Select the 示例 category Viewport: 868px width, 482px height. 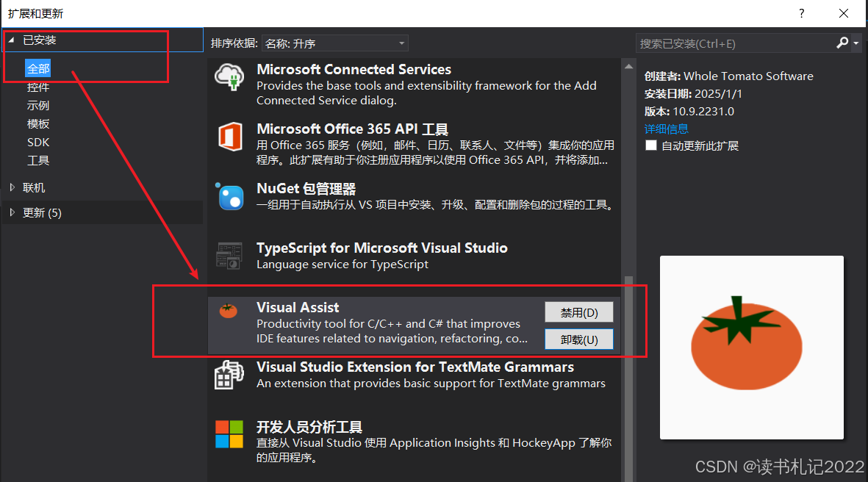pyautogui.click(x=38, y=105)
